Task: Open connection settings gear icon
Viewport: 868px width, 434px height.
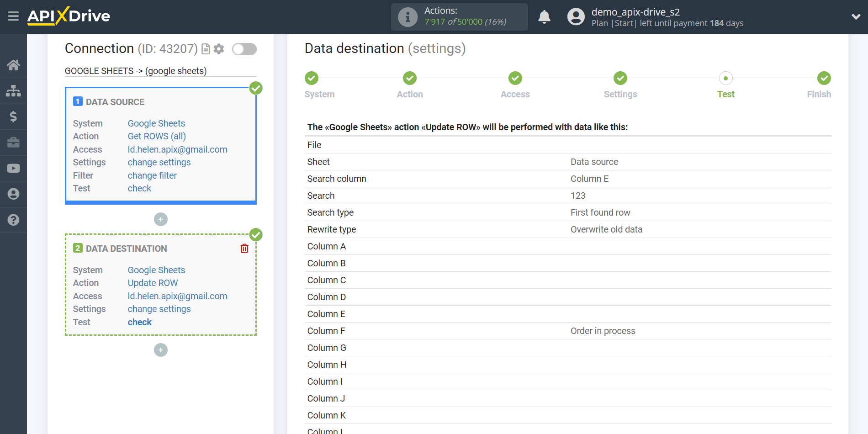Action: coord(219,49)
